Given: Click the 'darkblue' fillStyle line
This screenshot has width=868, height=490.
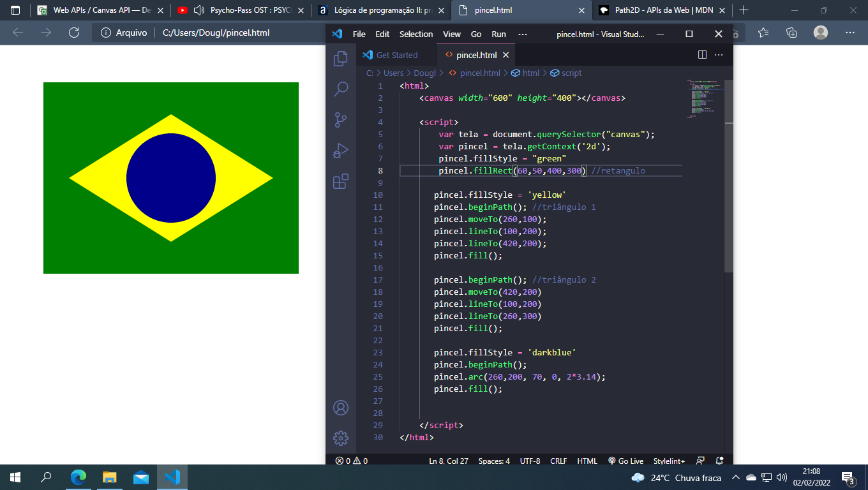Looking at the screenshot, I should click(505, 352).
